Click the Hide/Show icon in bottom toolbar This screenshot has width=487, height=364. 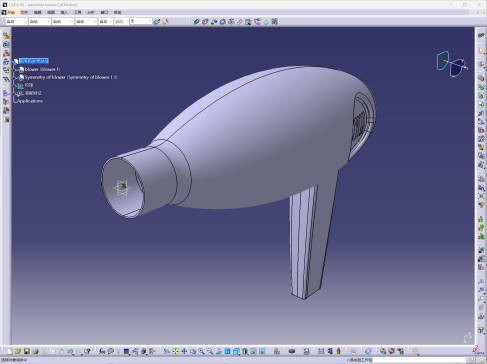[254, 351]
